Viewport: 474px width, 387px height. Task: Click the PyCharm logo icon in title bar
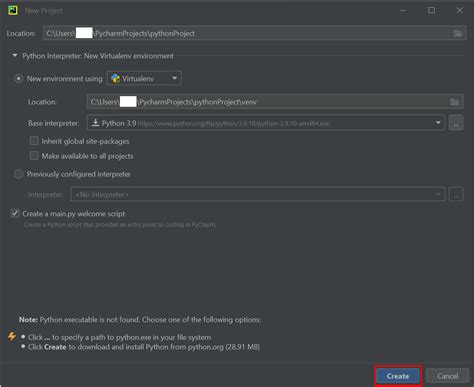(x=13, y=10)
